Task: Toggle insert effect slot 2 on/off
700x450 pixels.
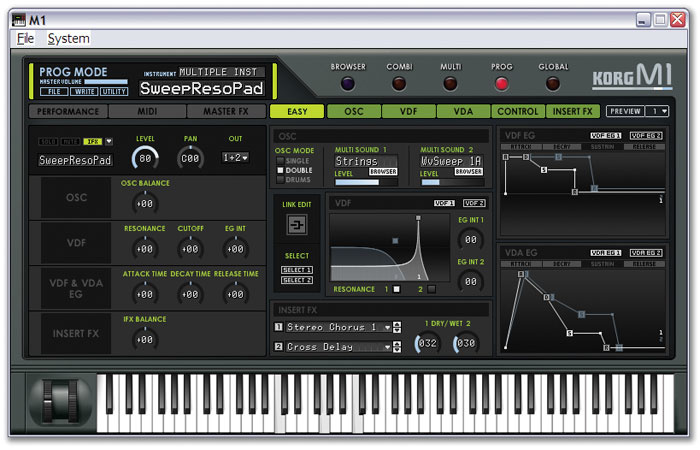Action: tap(279, 346)
